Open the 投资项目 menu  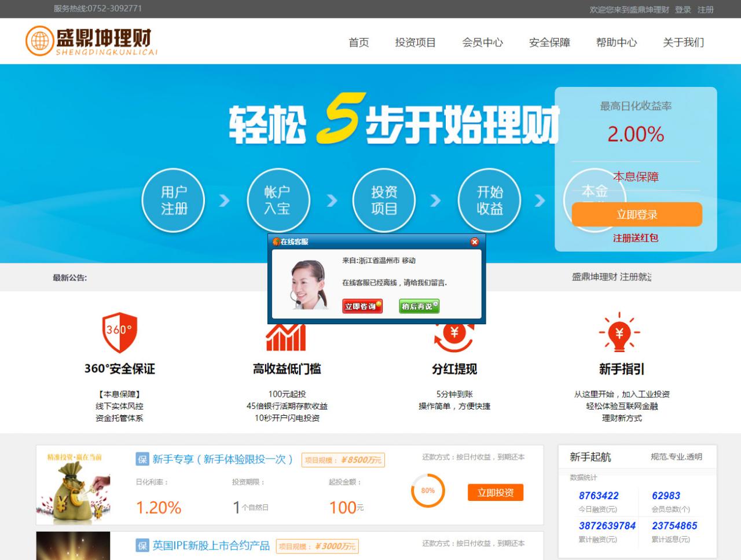coord(416,42)
